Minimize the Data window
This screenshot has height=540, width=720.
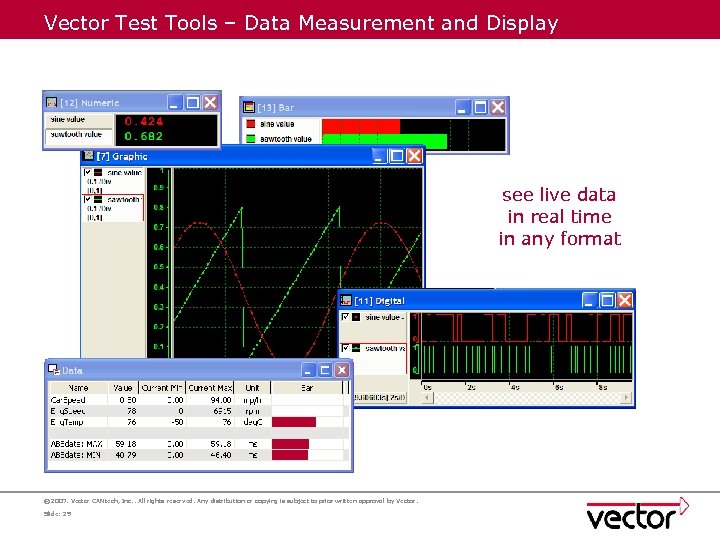pos(308,370)
